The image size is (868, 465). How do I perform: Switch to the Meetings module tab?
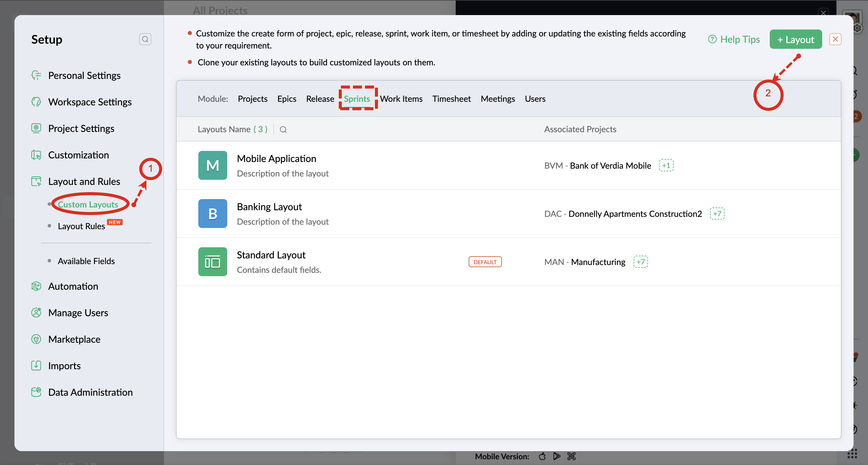pos(498,99)
